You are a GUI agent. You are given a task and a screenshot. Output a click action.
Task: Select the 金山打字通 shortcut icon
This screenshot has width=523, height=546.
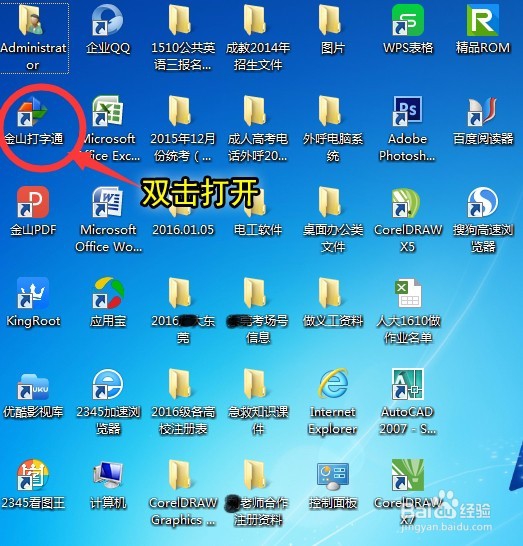tap(33, 112)
